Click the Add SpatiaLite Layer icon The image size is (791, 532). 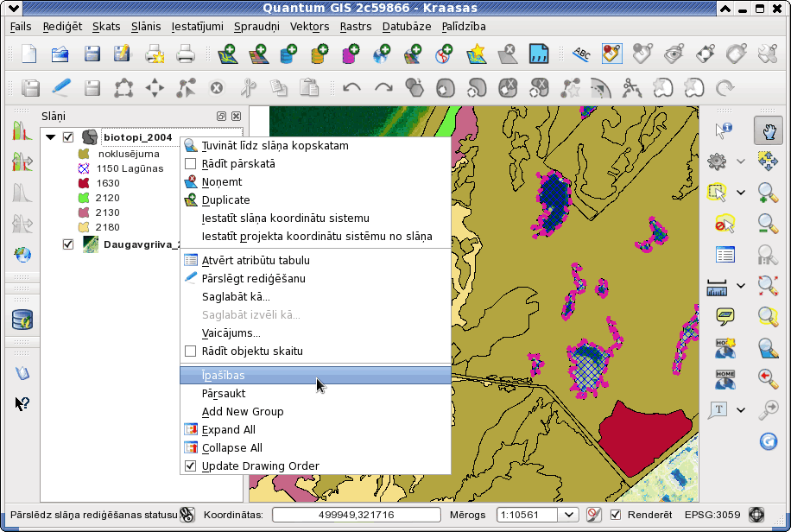point(320,54)
